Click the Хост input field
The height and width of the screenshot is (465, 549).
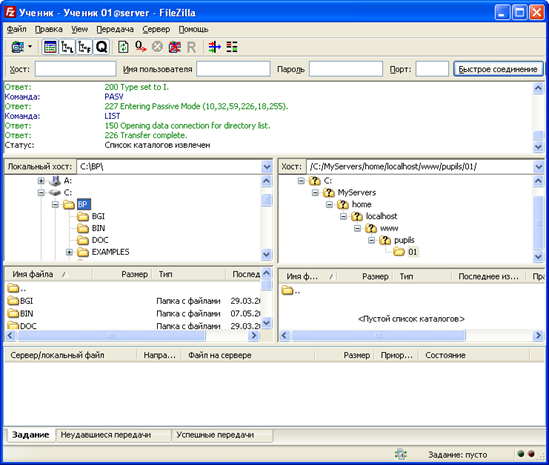coord(76,69)
